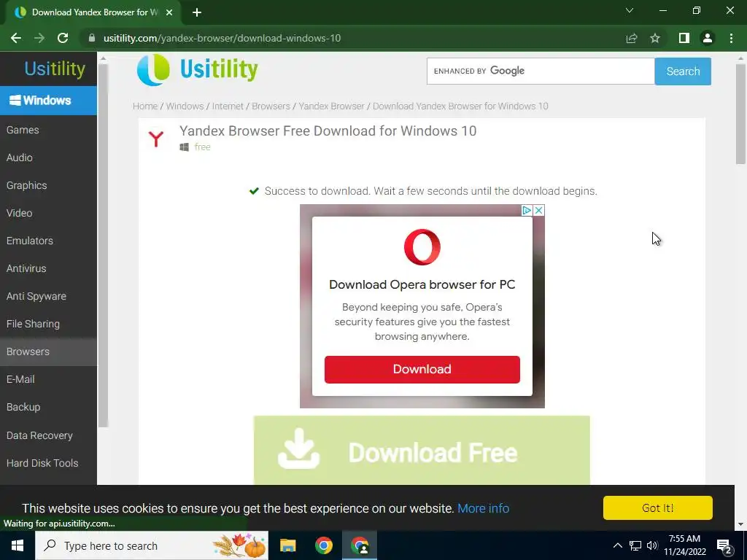The image size is (747, 560).
Task: Open Antivirus category in sidebar
Action: tap(48, 268)
